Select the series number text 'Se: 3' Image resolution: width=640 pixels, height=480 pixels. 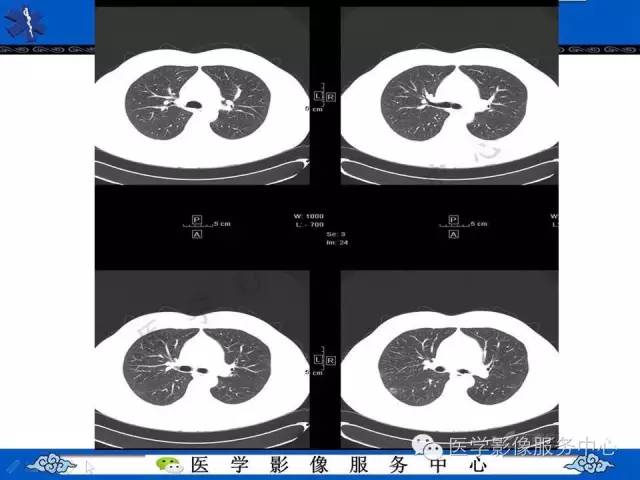point(336,234)
